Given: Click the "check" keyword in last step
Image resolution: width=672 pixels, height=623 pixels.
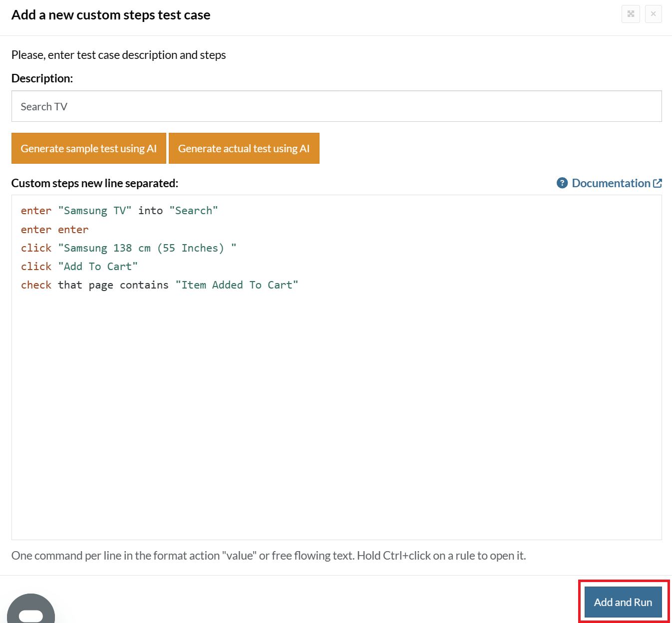Looking at the screenshot, I should click(x=36, y=285).
